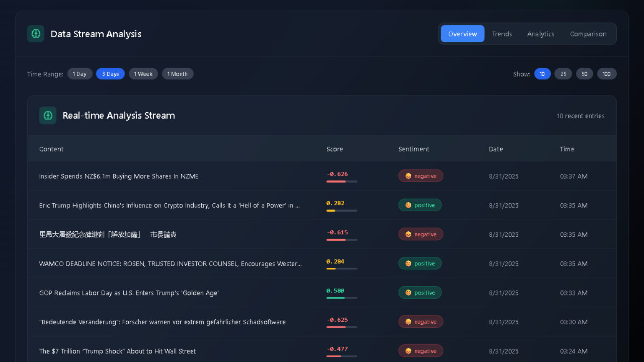
Task: Show 10 entries
Action: [542, 74]
